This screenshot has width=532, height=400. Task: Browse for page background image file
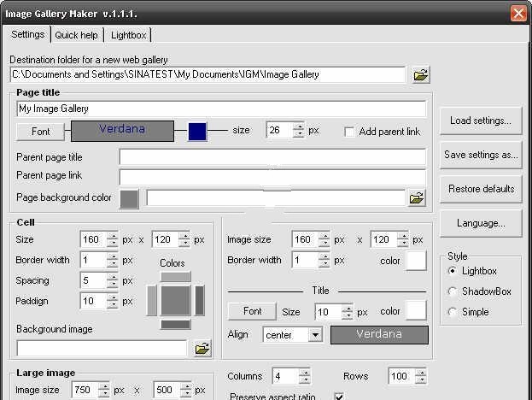tap(416, 198)
